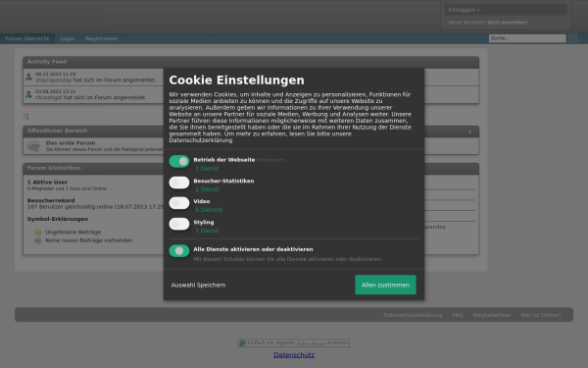Click the small icon below Activity Feed
Image resolution: width=588 pixels, height=368 pixels.
click(26, 117)
